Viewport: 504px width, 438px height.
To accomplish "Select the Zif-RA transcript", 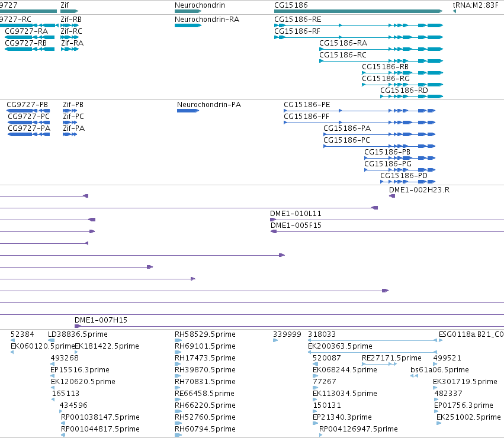I will point(70,49).
